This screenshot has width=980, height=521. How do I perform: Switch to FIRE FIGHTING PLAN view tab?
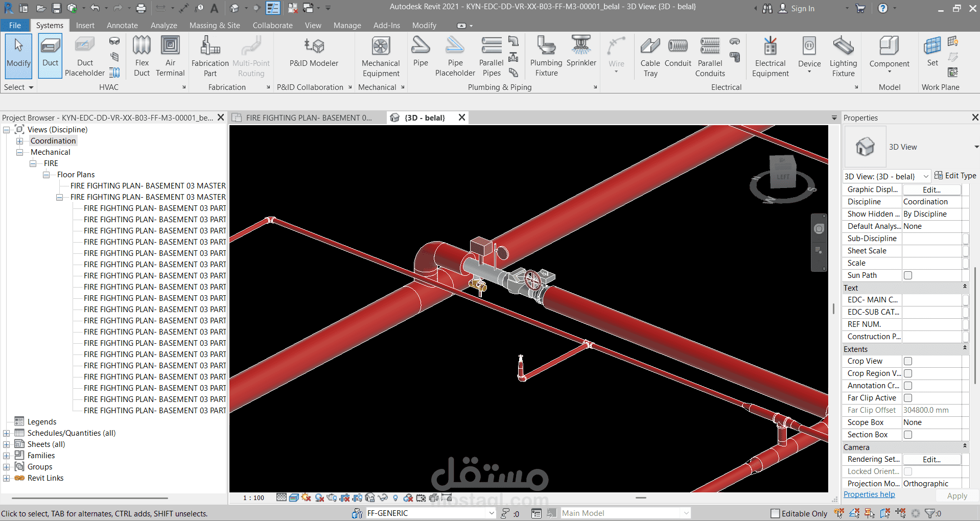308,117
